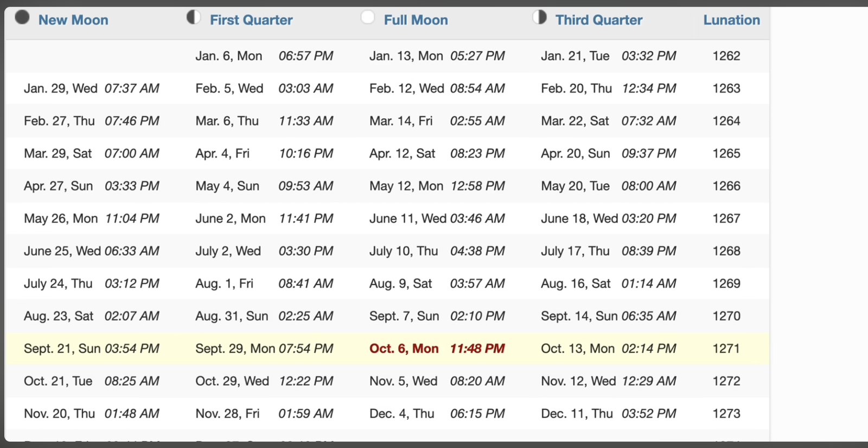Open the Full Moon header link
868x448 pixels.
point(416,20)
